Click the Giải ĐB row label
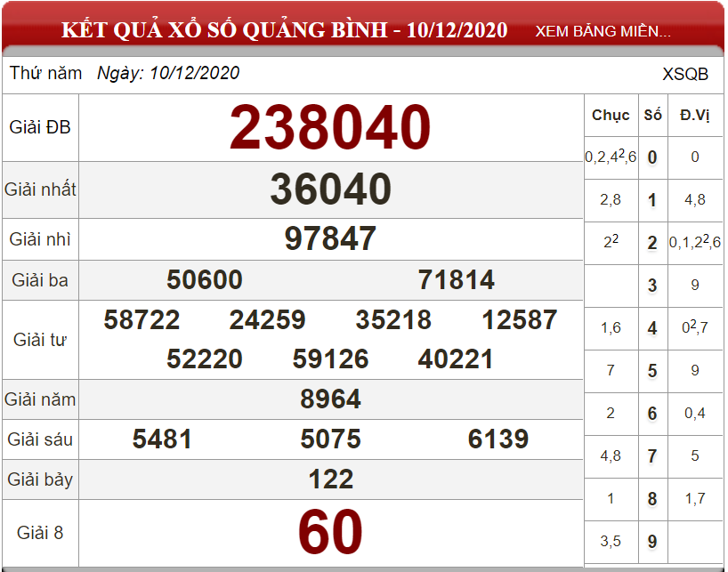The image size is (728, 572). 40,127
